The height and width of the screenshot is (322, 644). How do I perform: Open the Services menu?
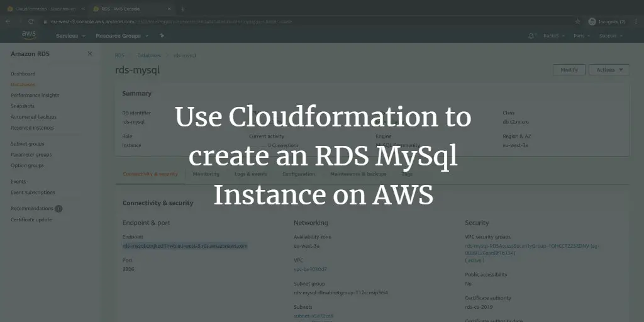pos(70,36)
